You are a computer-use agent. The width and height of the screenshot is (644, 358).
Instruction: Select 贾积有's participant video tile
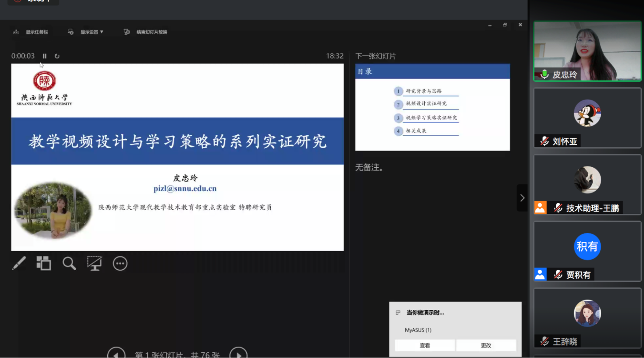click(x=587, y=251)
